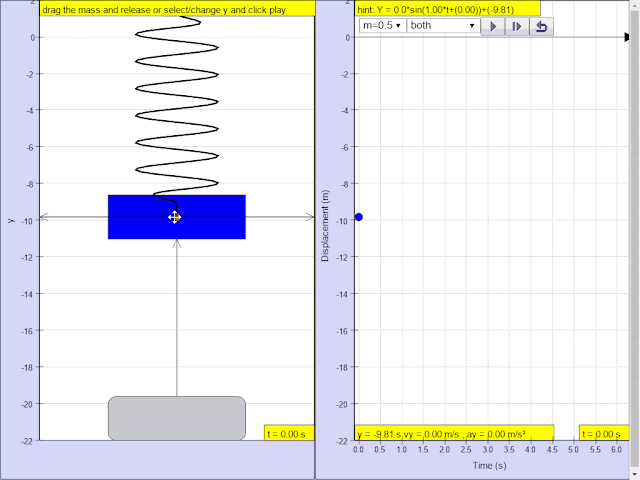
Task: Click the reset simulation button
Action: (x=542, y=27)
